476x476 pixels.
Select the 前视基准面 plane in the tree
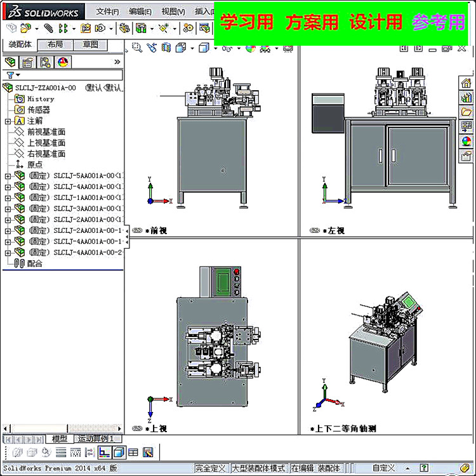tap(46, 132)
